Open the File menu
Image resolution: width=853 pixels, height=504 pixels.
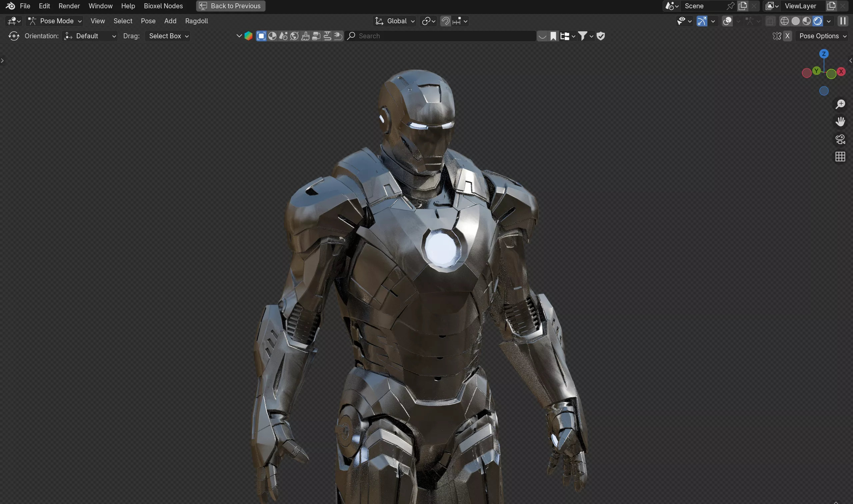[25, 6]
